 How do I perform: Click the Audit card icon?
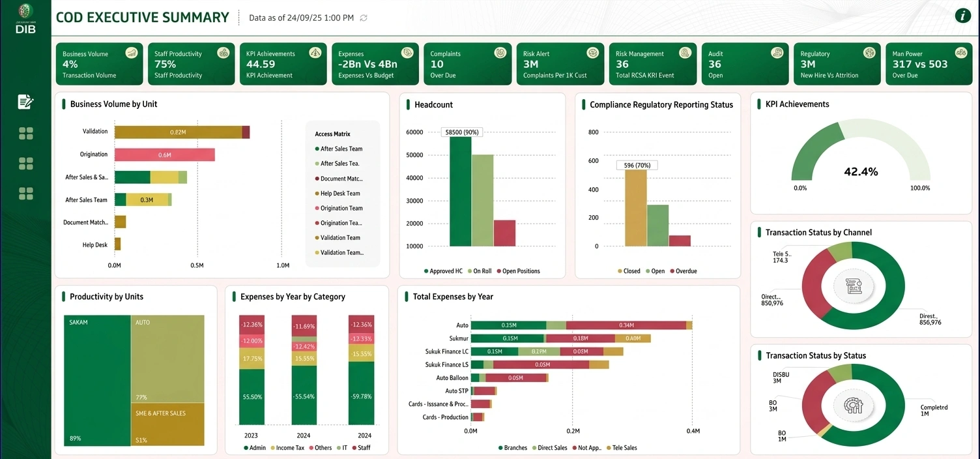point(777,53)
